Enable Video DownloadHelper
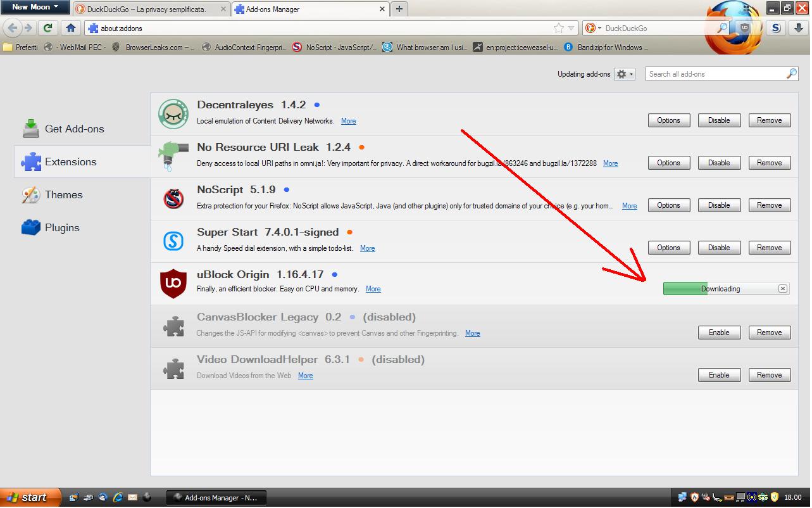Viewport: 812px width, 508px height. coord(719,375)
